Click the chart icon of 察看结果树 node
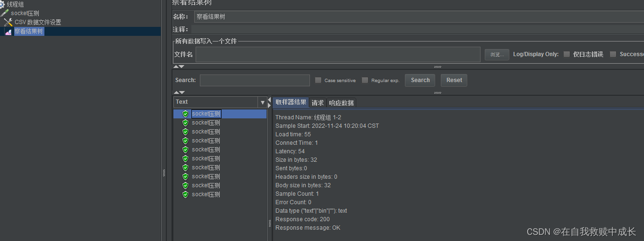This screenshot has width=644, height=241. click(x=8, y=32)
